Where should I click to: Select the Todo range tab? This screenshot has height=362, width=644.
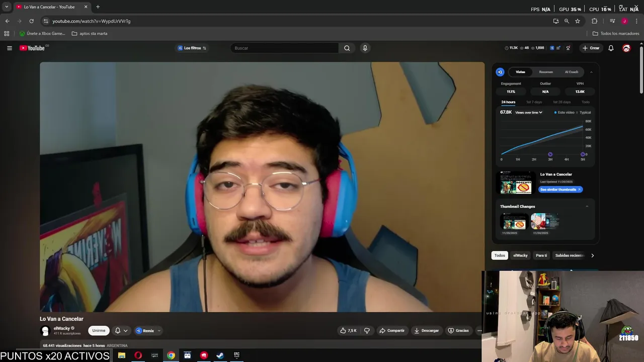[586, 102]
